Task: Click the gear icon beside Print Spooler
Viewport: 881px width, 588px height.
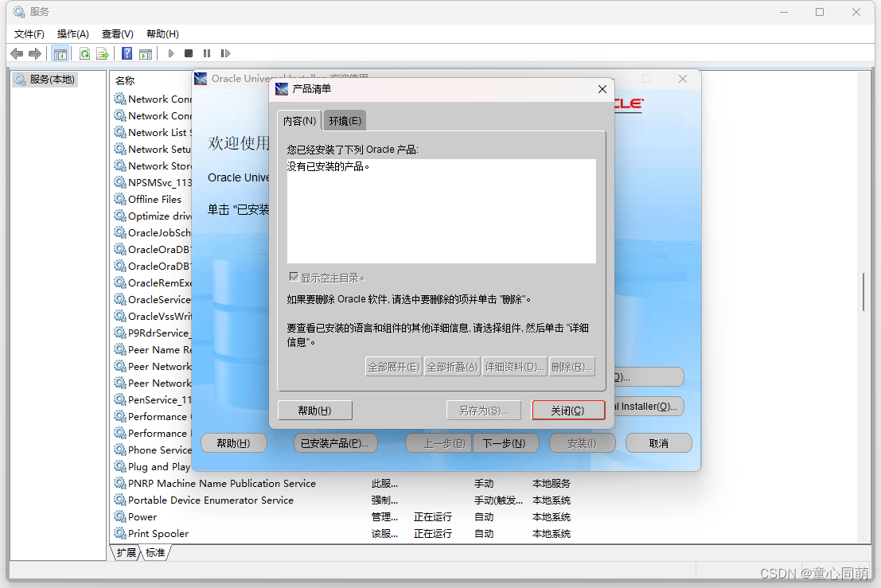Action: (x=119, y=534)
